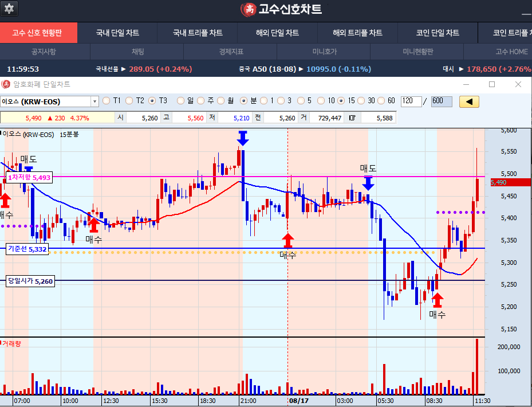Viewport: 532px width, 407px height.
Task: Close the 암호화폐 단일차트 window
Action: tap(518, 84)
